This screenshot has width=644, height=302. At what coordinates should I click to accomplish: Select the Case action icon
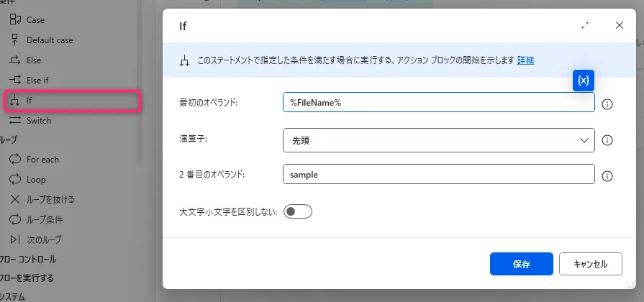[x=15, y=19]
